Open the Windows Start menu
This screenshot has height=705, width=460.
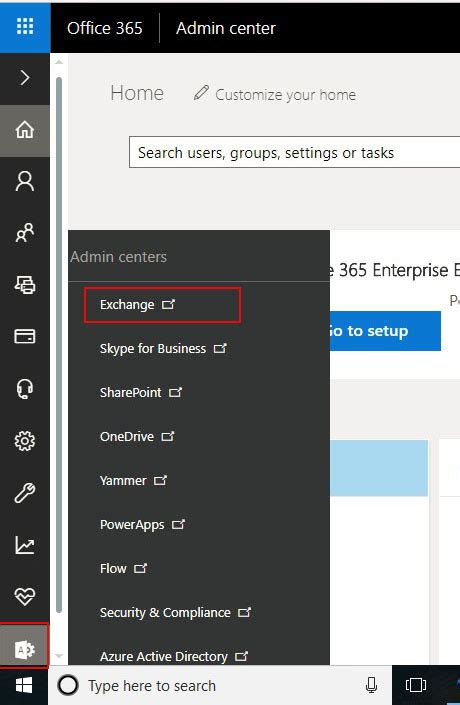(x=24, y=686)
